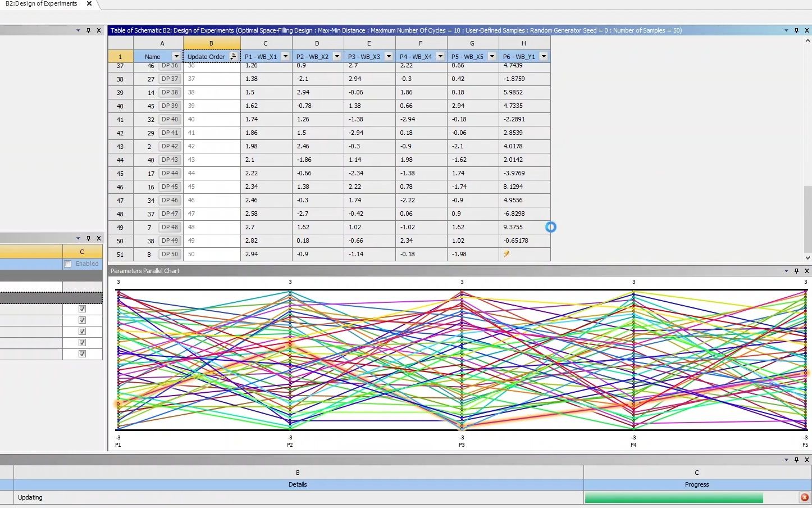The height and width of the screenshot is (508, 812).
Task: Click the green update progress bar
Action: [674, 498]
